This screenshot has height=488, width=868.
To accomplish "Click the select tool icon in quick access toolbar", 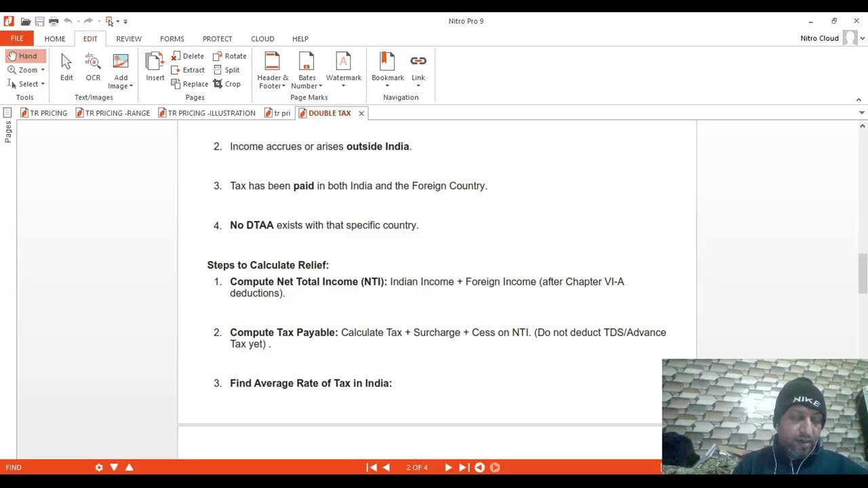I will 109,22.
